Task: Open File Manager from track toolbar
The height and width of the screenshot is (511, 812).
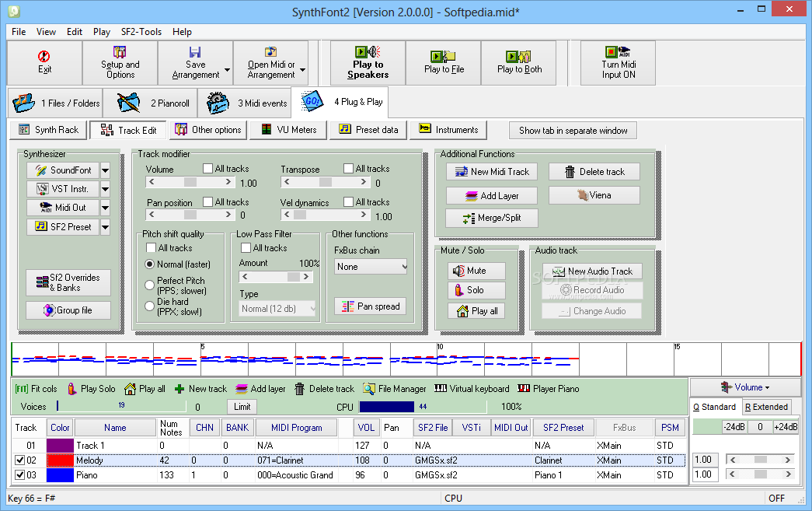Action: pos(395,389)
